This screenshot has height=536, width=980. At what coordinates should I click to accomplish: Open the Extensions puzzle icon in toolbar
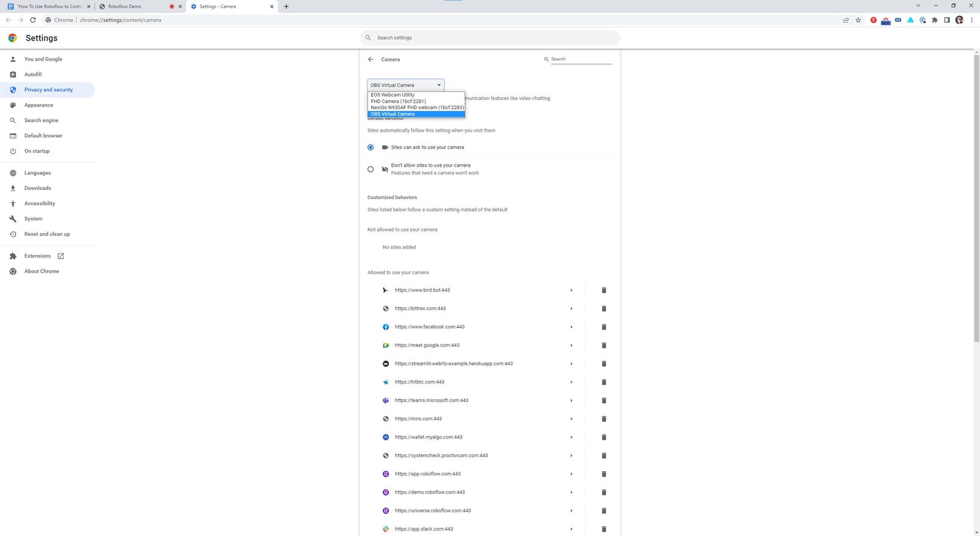(x=935, y=20)
